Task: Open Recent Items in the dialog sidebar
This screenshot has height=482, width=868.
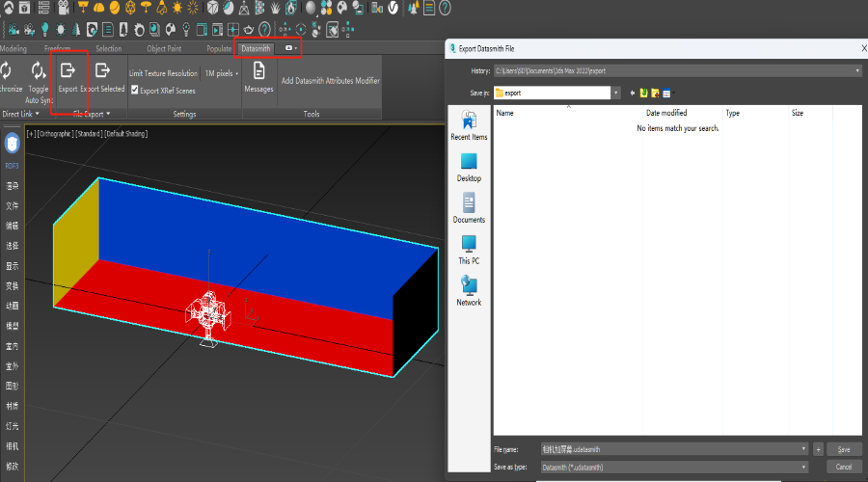Action: [469, 125]
